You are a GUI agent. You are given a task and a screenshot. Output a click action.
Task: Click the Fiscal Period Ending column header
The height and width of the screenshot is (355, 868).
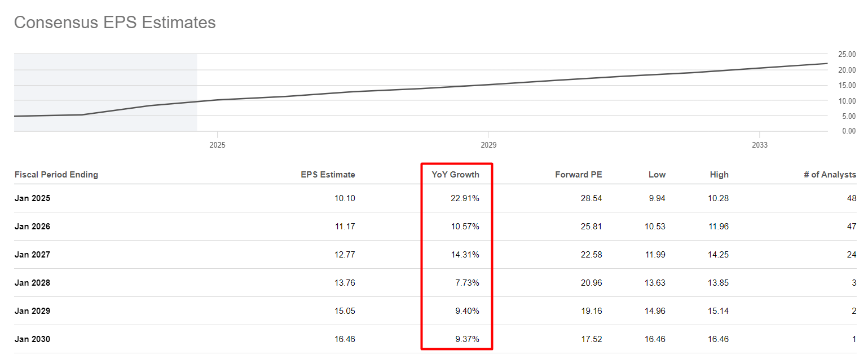pyautogui.click(x=56, y=175)
